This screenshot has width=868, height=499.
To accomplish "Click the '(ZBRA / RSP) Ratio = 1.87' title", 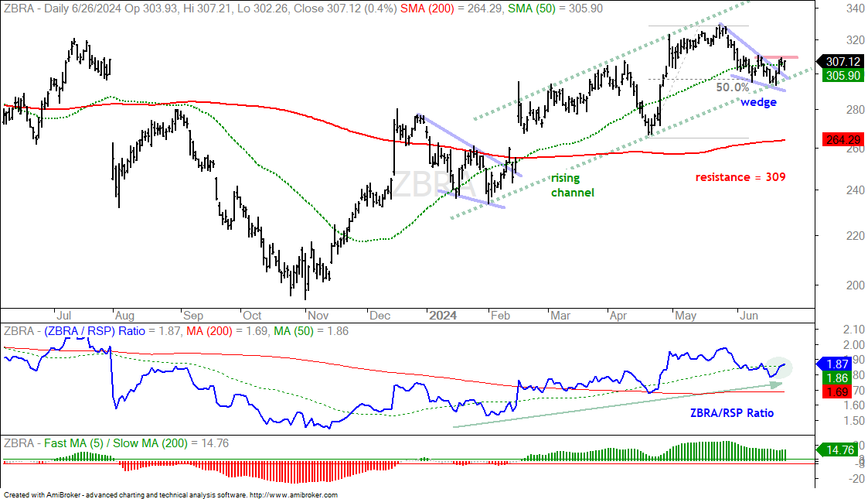I will point(112,331).
